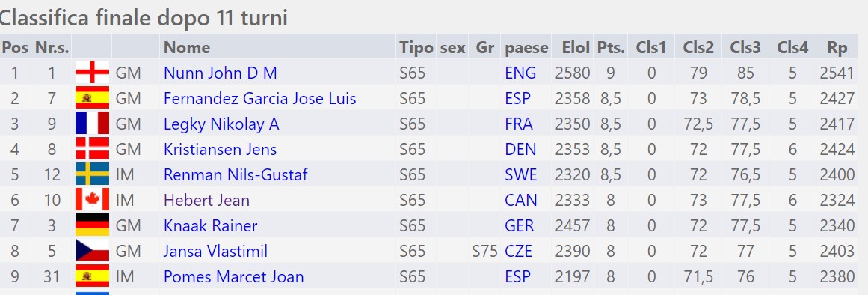Screen dimensions: 868x295
Task: Open player Nunn John D M
Action: tap(221, 73)
